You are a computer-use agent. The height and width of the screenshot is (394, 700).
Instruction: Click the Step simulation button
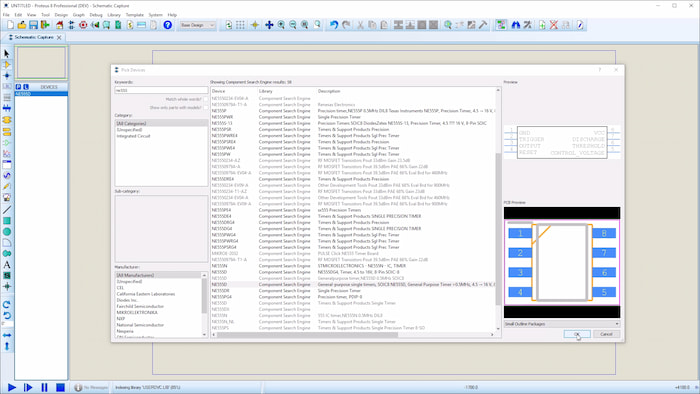pos(28,387)
